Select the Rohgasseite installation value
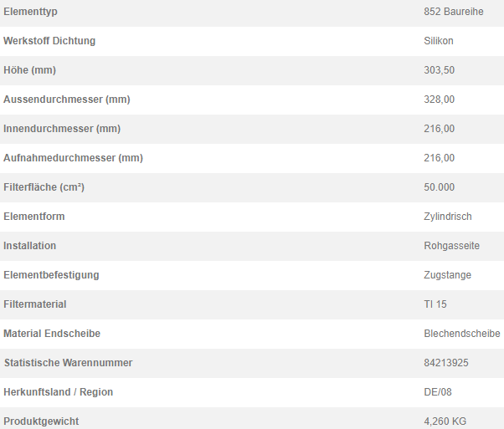 coord(451,246)
